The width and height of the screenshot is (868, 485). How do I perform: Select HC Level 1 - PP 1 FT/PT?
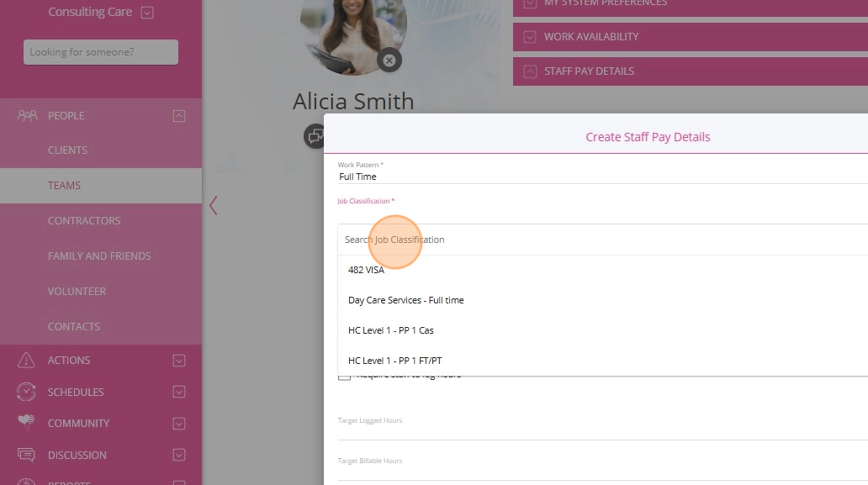[602, 361]
